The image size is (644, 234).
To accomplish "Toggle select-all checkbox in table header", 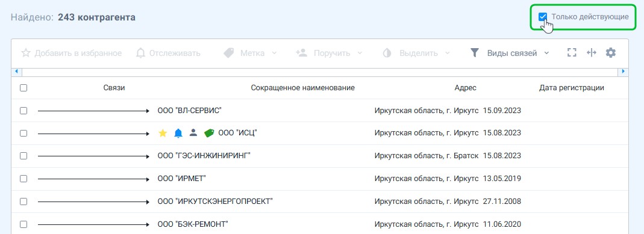I will pos(23,88).
